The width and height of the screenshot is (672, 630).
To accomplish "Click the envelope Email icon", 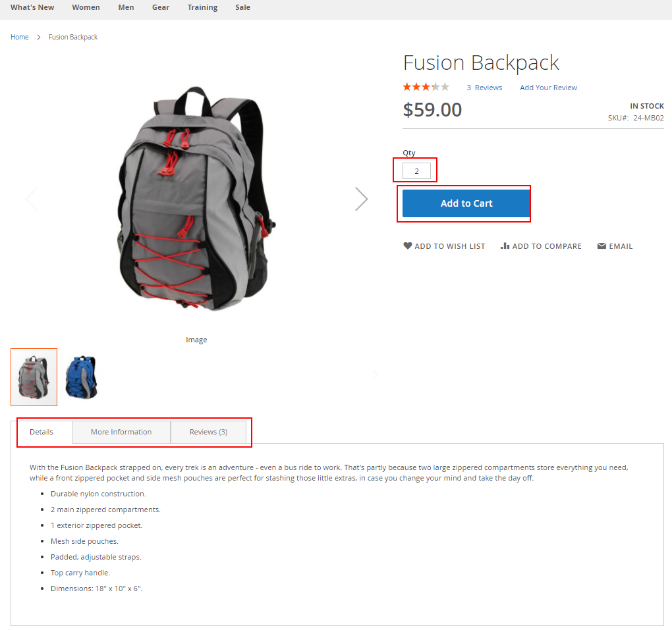I will (x=602, y=246).
